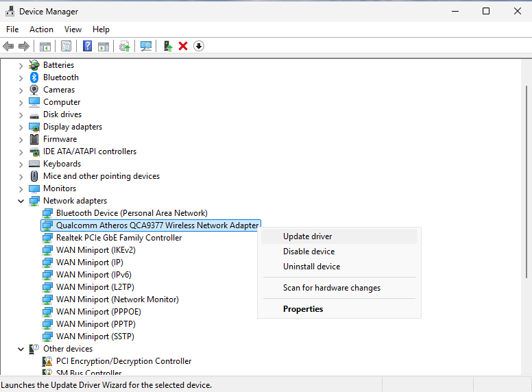Click the Help question mark toolbar icon
This screenshot has width=532, height=392.
click(x=87, y=46)
